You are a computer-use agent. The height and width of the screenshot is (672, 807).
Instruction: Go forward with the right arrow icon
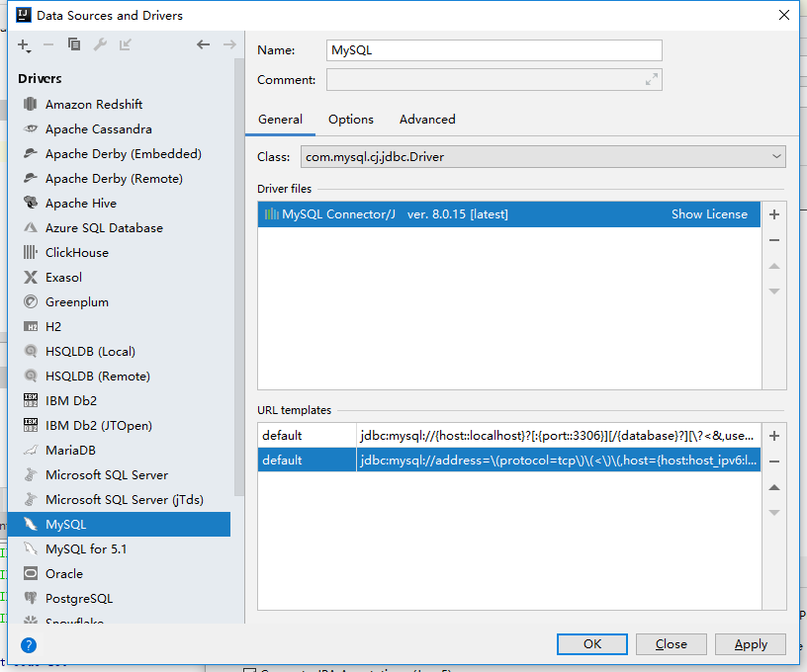pyautogui.click(x=229, y=44)
